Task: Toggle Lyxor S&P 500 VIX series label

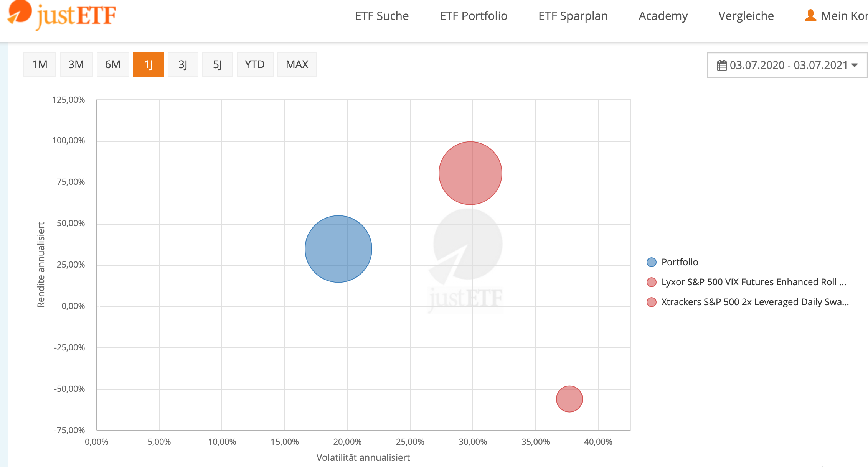Action: pyautogui.click(x=753, y=282)
